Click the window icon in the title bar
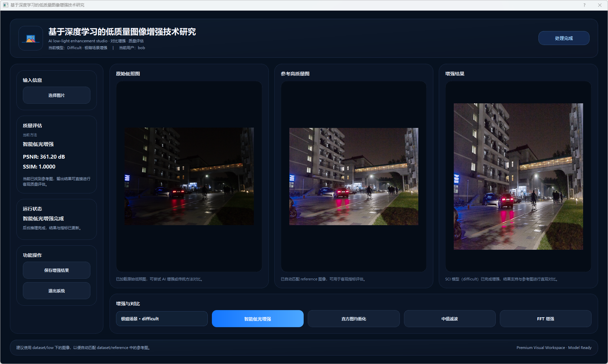608x364 pixels. click(x=5, y=5)
